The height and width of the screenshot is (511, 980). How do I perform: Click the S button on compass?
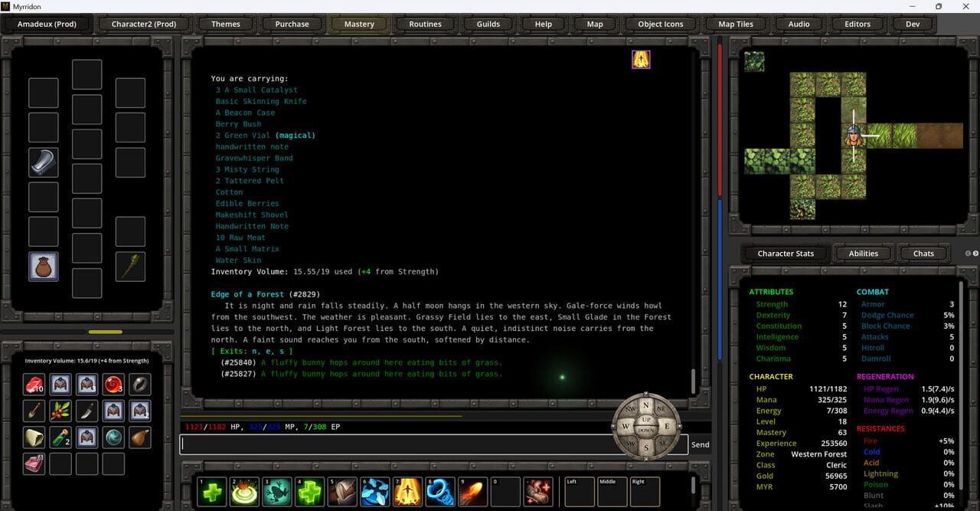[645, 447]
